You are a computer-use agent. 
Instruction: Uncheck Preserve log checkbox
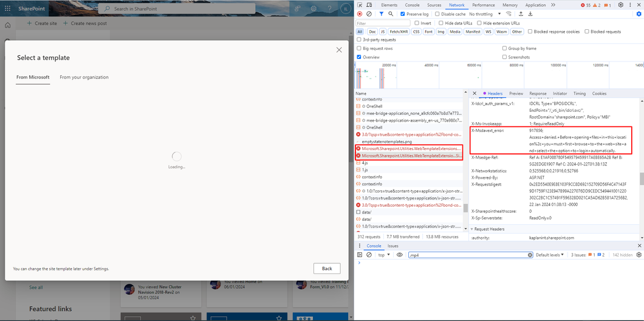pos(402,14)
